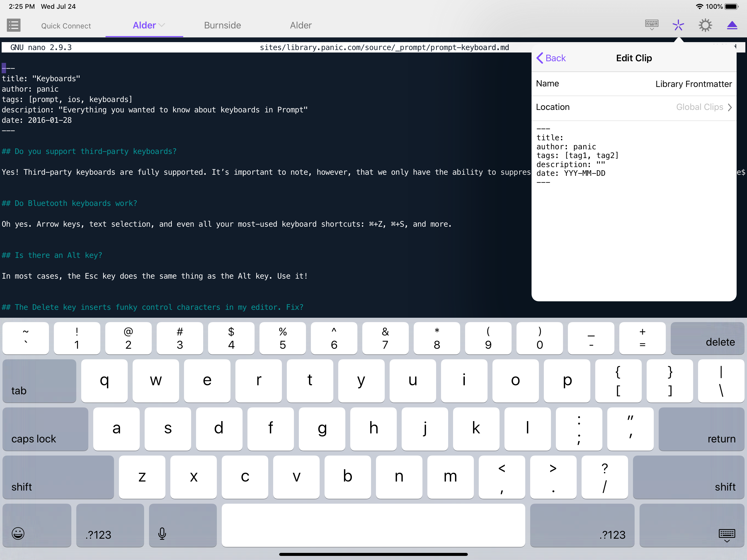
Task: Open the server list sidebar icon
Action: (x=13, y=25)
